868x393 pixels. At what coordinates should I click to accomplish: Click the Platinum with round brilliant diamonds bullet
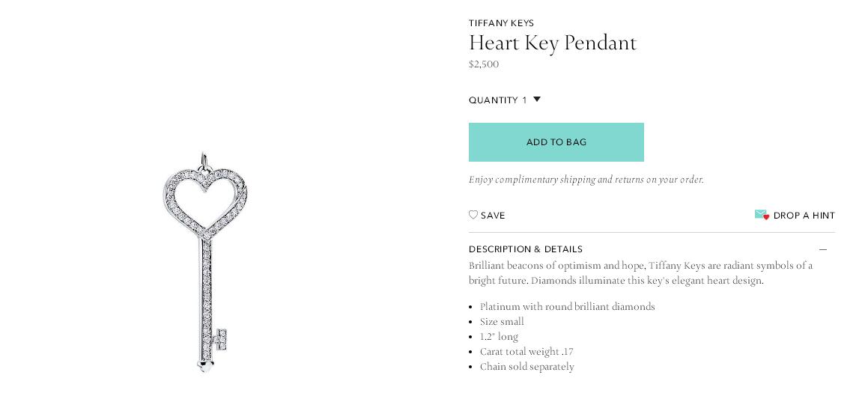click(x=568, y=307)
